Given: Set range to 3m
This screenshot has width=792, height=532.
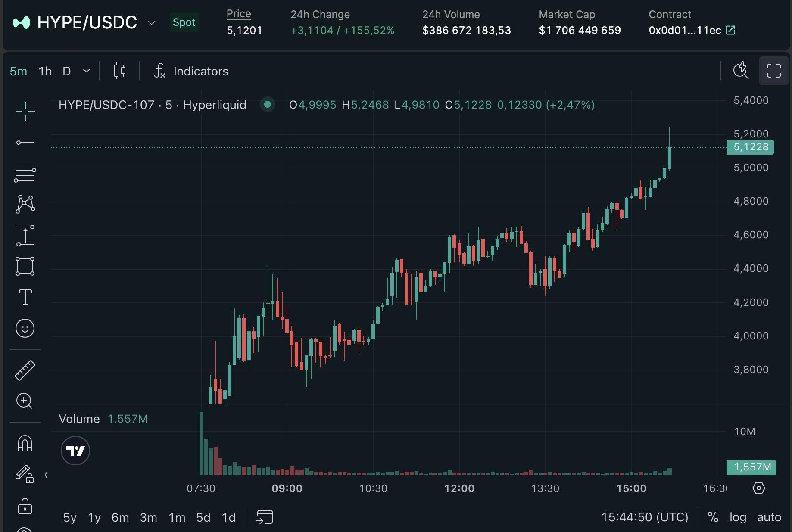Looking at the screenshot, I should [x=149, y=517].
